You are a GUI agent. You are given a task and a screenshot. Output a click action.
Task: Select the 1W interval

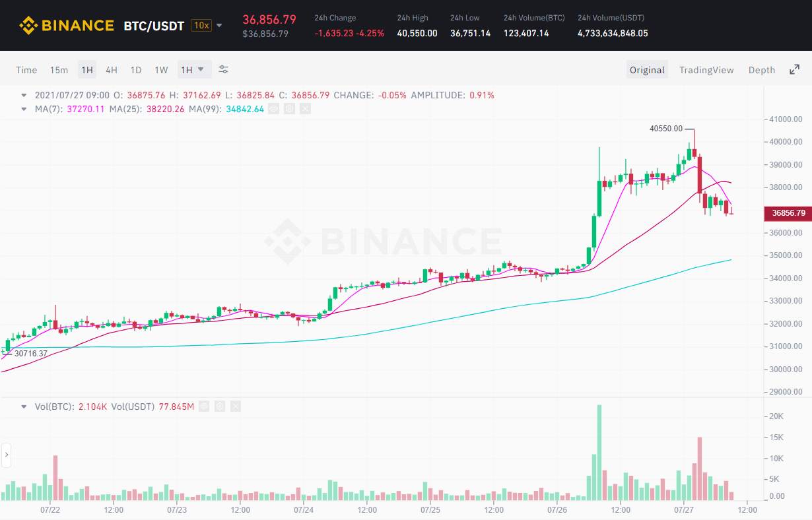tap(161, 70)
